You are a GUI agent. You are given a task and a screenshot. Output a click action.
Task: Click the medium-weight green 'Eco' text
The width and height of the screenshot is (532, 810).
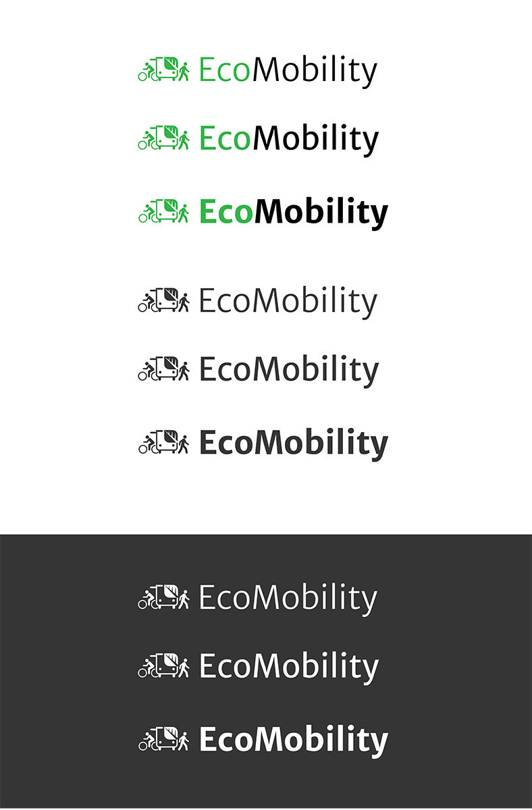tap(226, 139)
